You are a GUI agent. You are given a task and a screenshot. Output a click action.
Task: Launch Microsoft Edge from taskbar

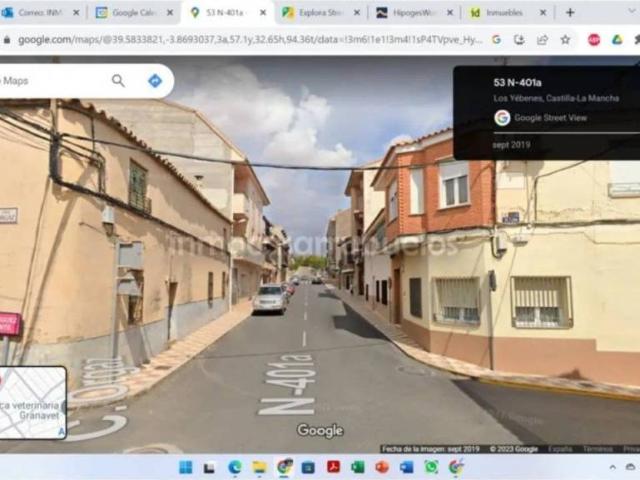[235, 467]
